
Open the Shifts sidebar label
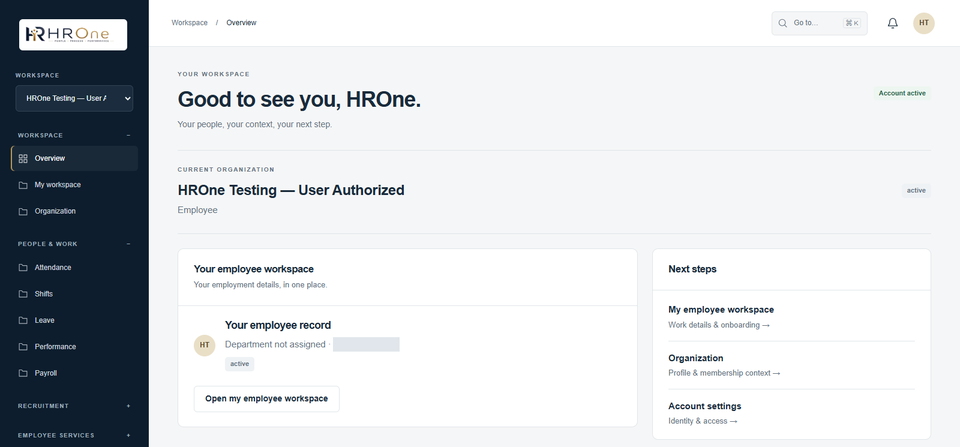(43, 294)
